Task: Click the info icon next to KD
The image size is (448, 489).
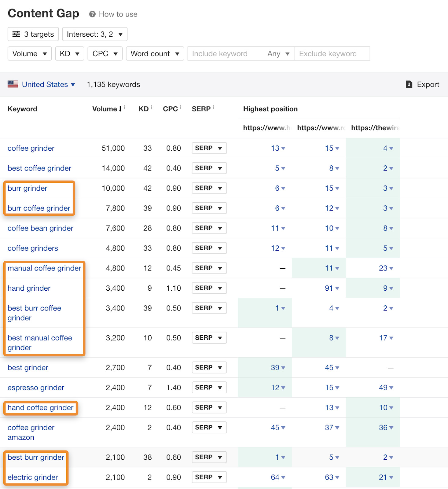Action: pos(151,107)
